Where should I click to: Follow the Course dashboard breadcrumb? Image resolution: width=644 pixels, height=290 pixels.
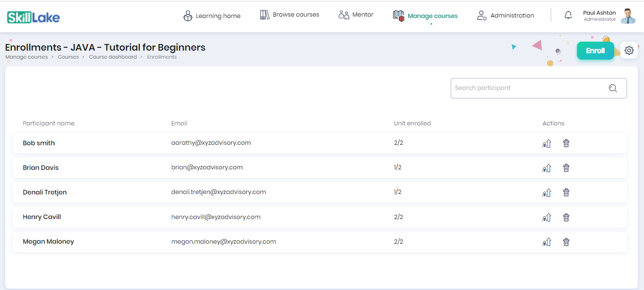[113, 57]
